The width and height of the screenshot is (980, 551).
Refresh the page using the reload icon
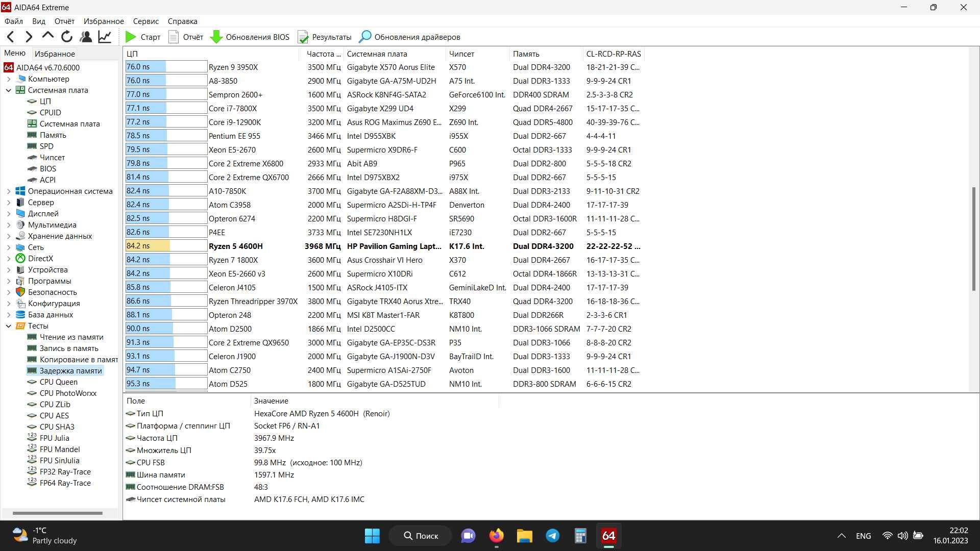[67, 37]
